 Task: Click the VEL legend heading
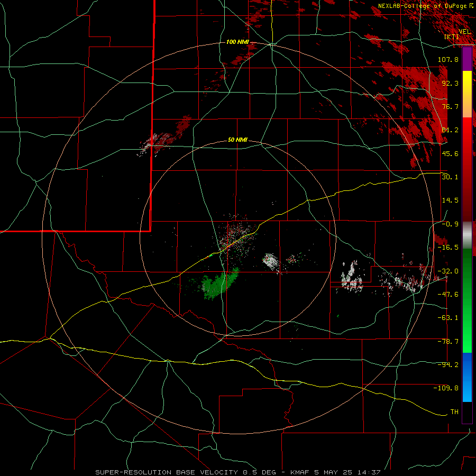click(464, 32)
